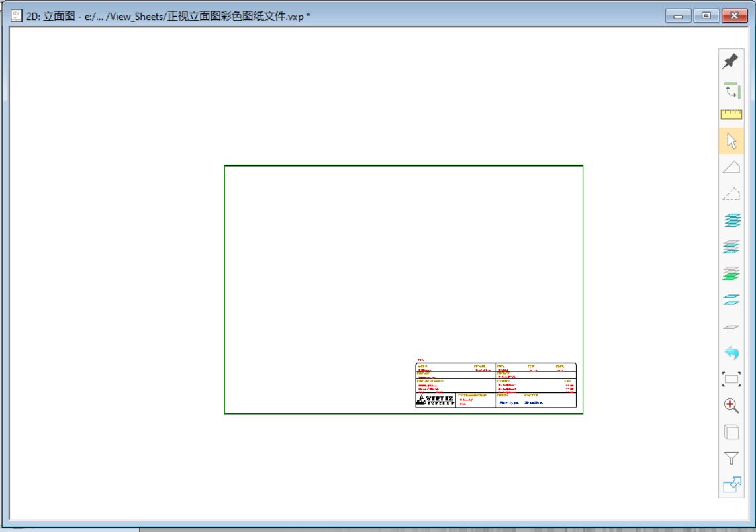This screenshot has width=756, height=532.
Task: Activate the arrow pointer selection tool
Action: pos(731,141)
